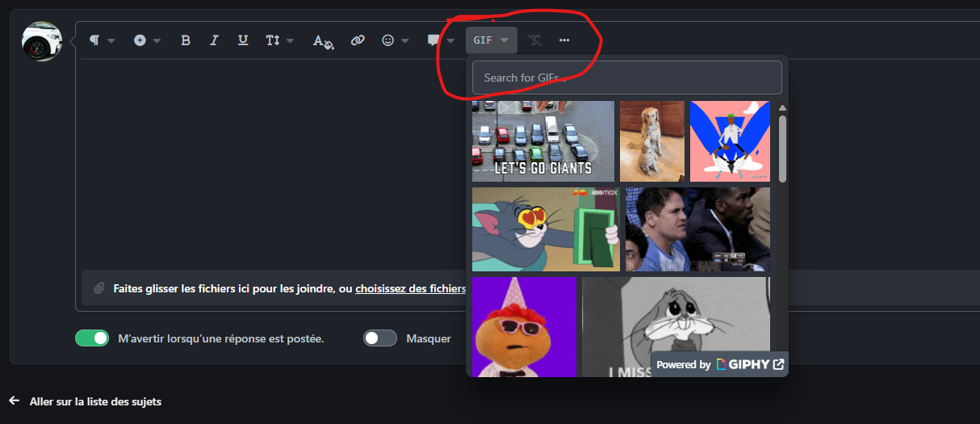Image resolution: width=980 pixels, height=424 pixels.
Task: Click the remove formatting icon
Action: 534,40
